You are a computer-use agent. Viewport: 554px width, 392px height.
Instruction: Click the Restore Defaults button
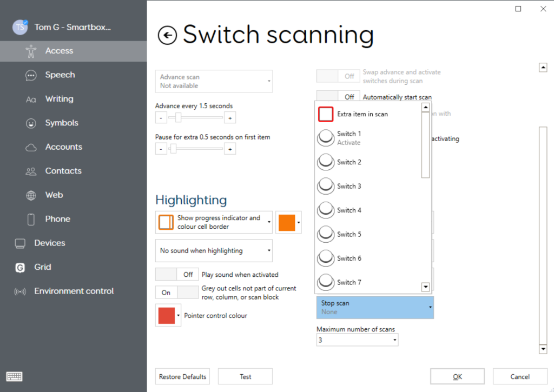click(182, 376)
